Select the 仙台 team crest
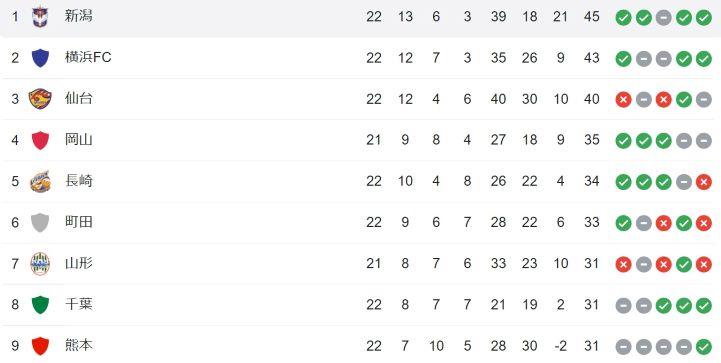The height and width of the screenshot is (363, 721). pyautogui.click(x=40, y=99)
